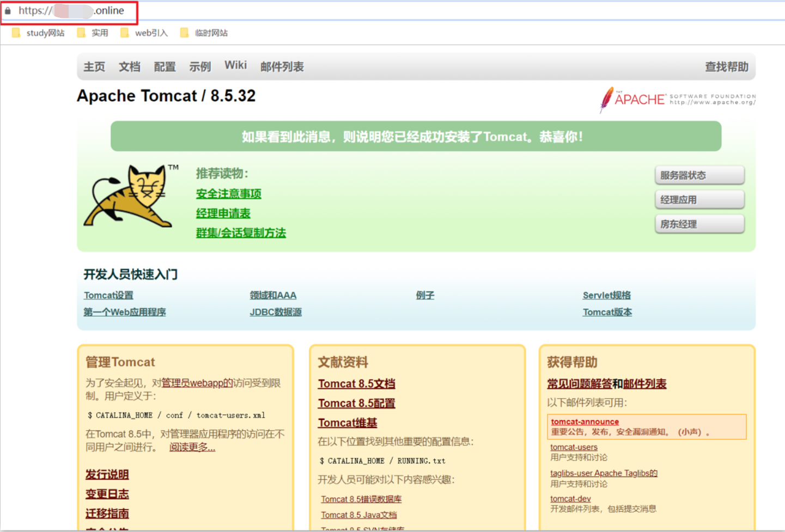The width and height of the screenshot is (785, 532).
Task: Go to 主页 in navigation bar
Action: point(94,66)
